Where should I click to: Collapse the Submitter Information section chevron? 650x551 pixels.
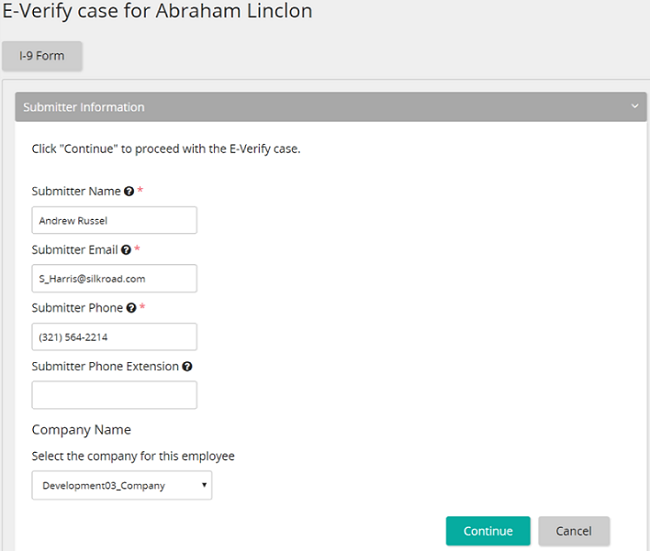coord(635,107)
